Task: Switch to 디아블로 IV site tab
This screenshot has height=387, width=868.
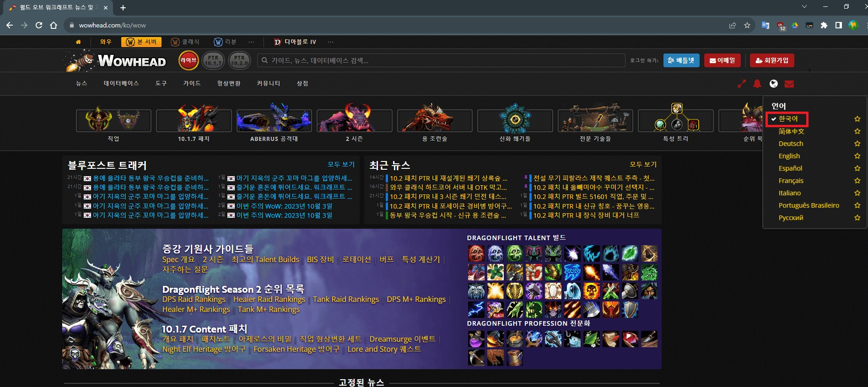Action: coord(295,42)
